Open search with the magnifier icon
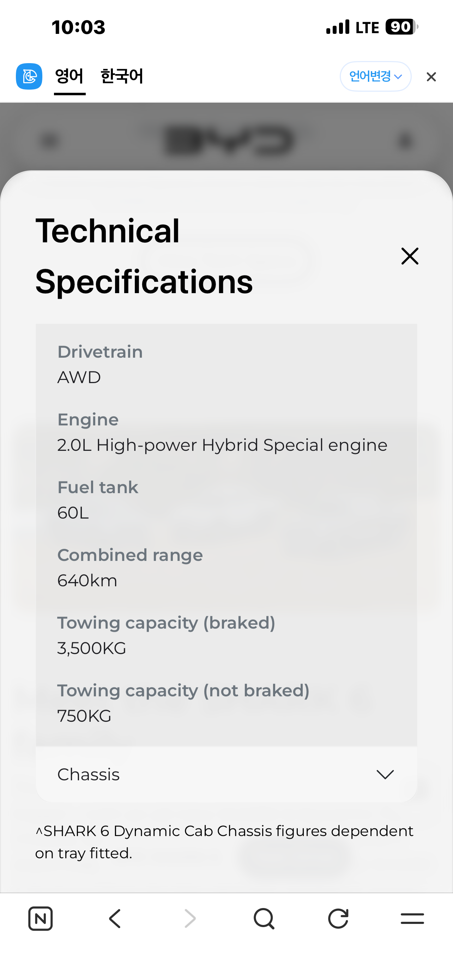The height and width of the screenshot is (980, 453). click(264, 919)
